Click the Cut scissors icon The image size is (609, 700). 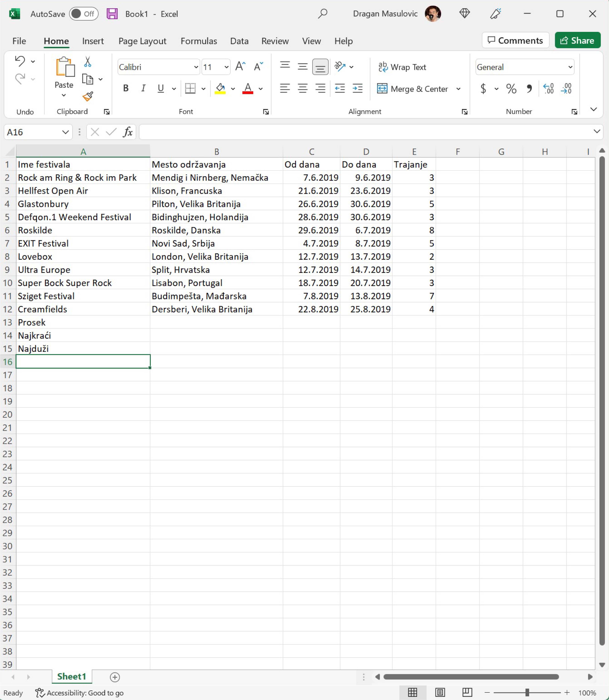(88, 61)
